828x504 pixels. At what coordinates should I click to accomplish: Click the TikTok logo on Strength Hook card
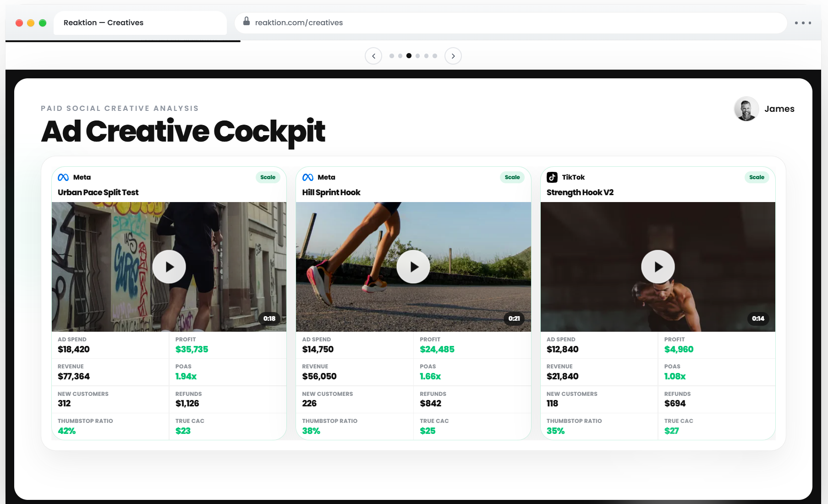click(x=552, y=177)
